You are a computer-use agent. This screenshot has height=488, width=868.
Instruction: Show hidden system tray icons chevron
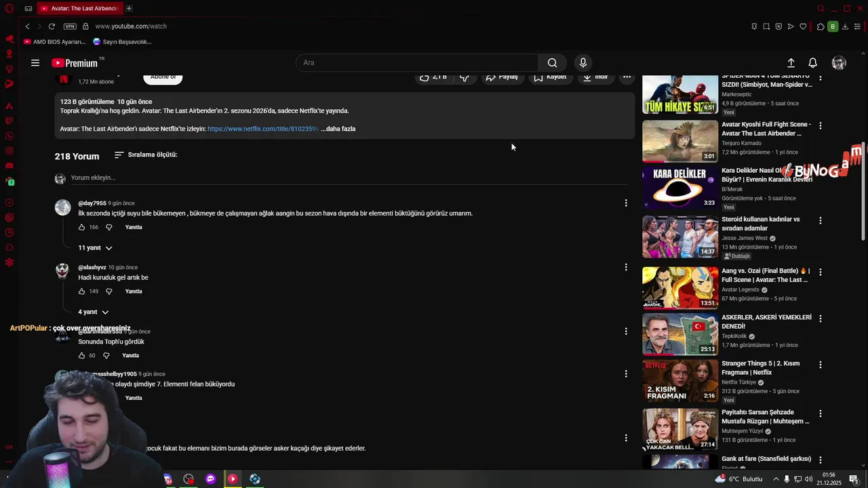(776, 479)
